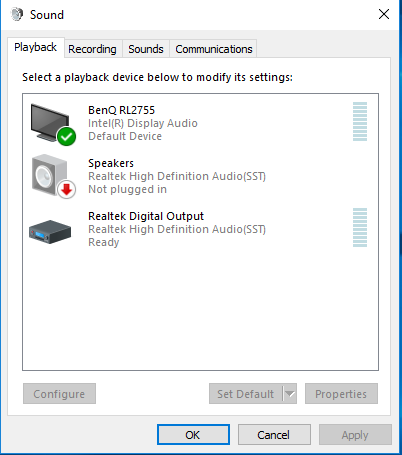Image resolution: width=402 pixels, height=455 pixels.
Task: Click the Apply button
Action: pyautogui.click(x=355, y=435)
